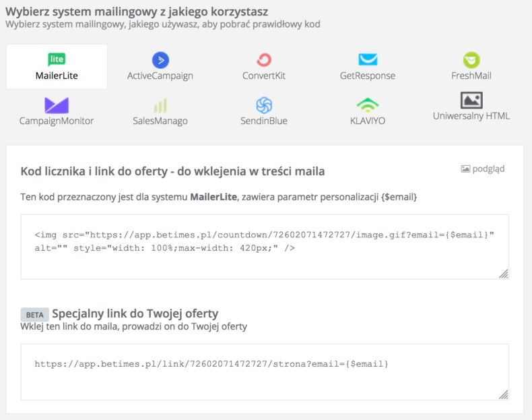Select the ActiveCampaign blue arrow icon
Image resolution: width=532 pixels, height=420 pixels.
click(x=160, y=60)
